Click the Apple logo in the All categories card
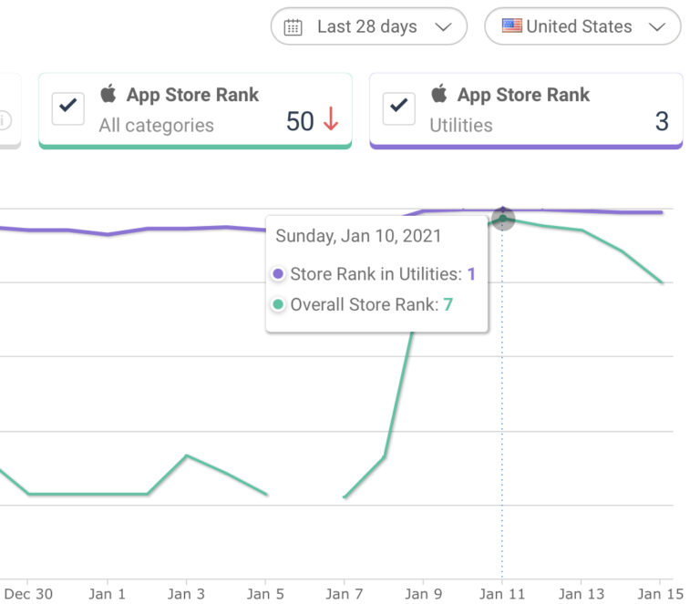This screenshot has height=604, width=700. click(108, 94)
